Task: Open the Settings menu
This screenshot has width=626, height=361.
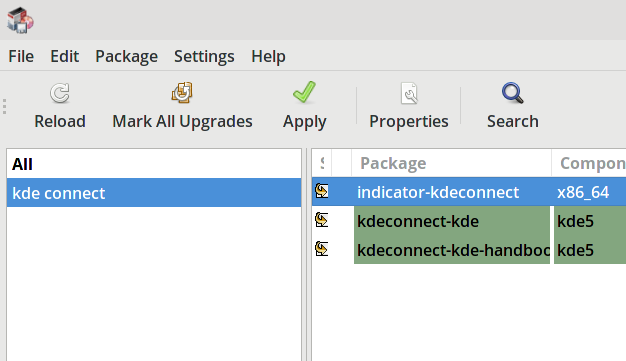Action: pyautogui.click(x=204, y=56)
